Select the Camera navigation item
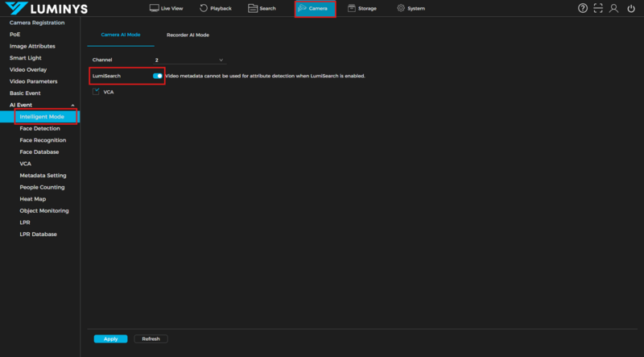 pos(316,9)
